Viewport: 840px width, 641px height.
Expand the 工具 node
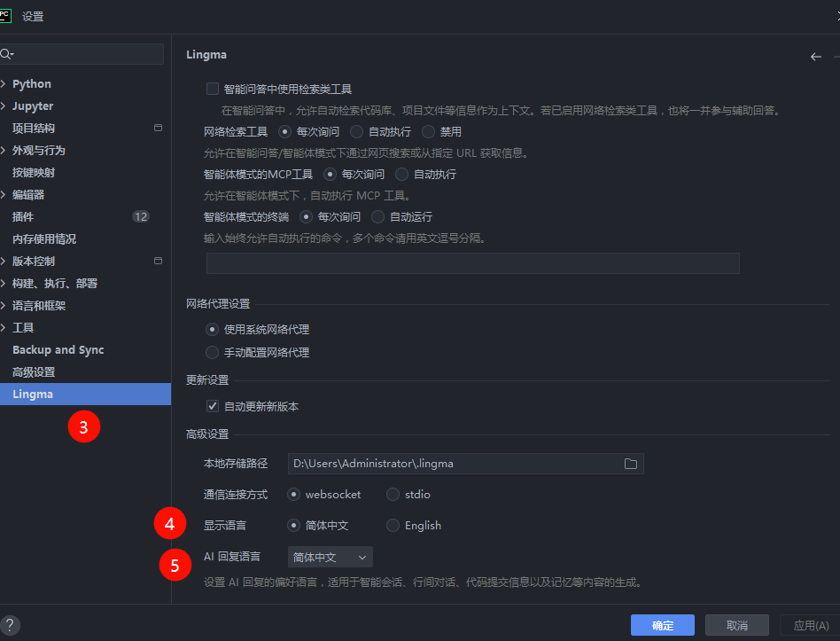(x=4, y=327)
